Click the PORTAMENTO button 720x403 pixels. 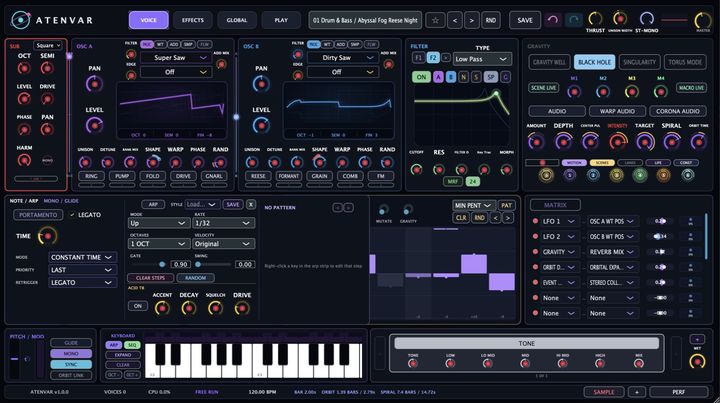(38, 215)
